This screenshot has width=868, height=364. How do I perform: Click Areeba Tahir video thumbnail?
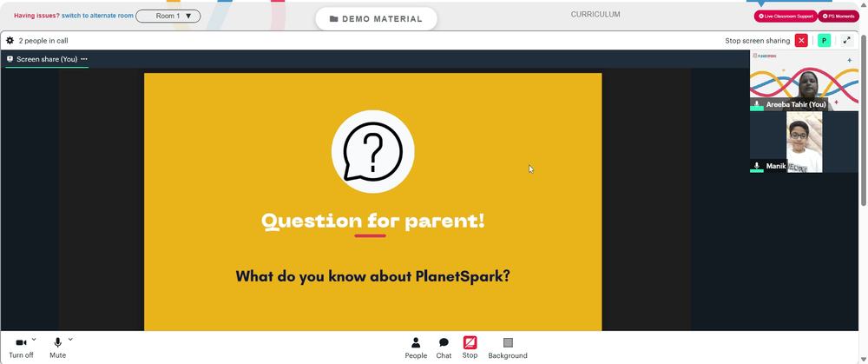(804, 81)
